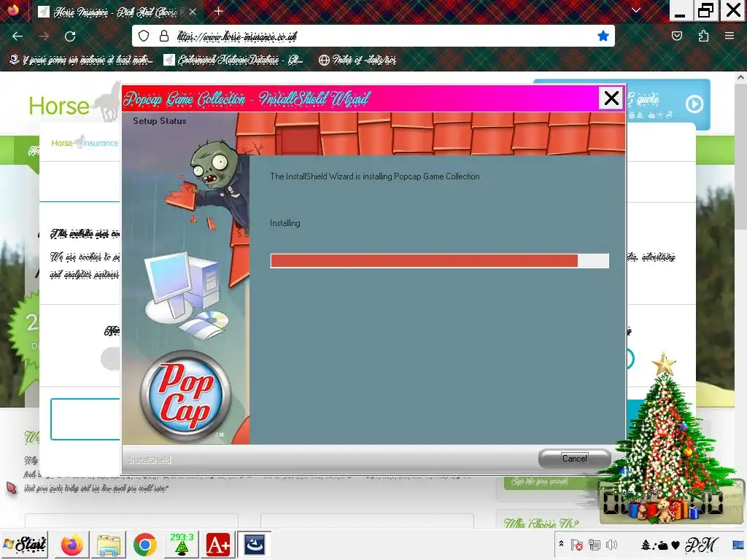747x560 pixels.
Task: Launch Google Chrome from the taskbar
Action: tap(145, 544)
